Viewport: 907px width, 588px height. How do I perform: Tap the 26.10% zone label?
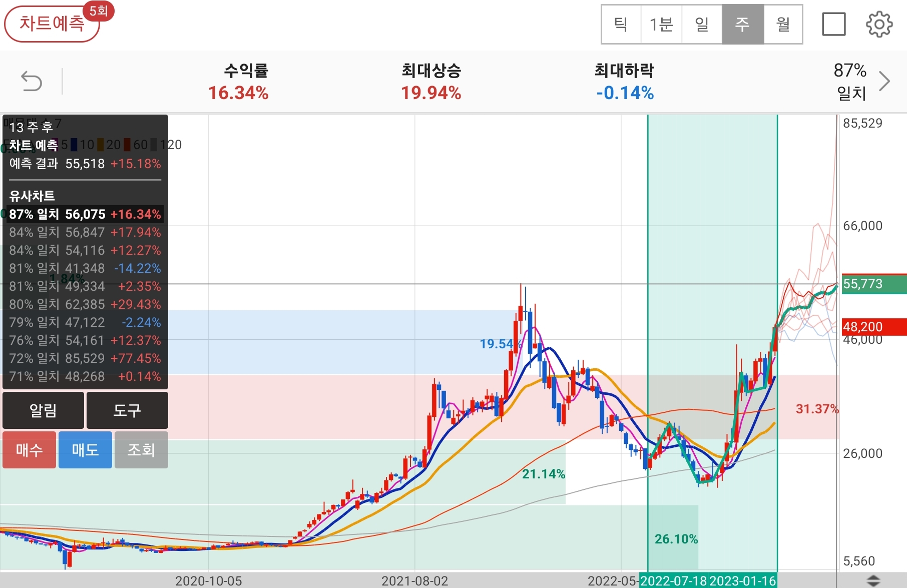coord(676,539)
